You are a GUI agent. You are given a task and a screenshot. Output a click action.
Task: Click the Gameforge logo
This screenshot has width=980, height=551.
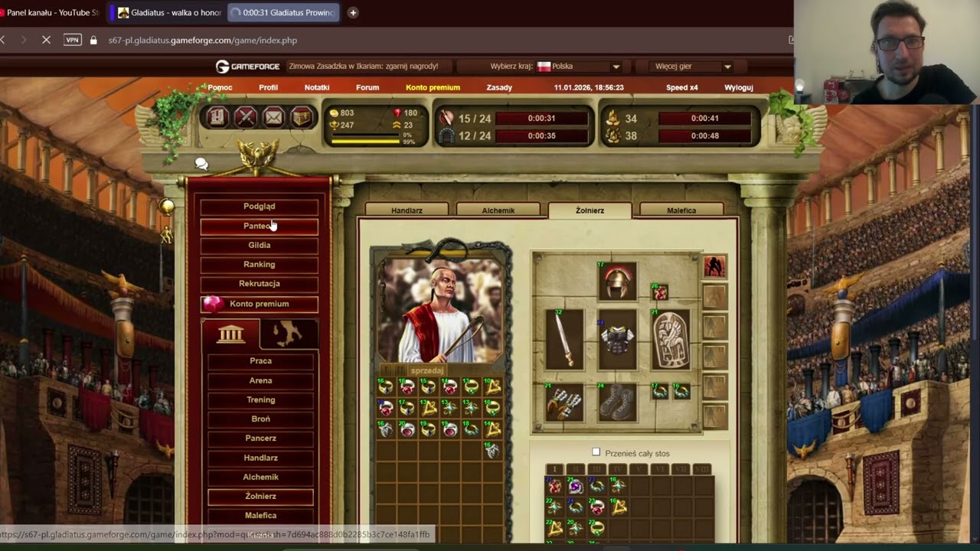247,67
